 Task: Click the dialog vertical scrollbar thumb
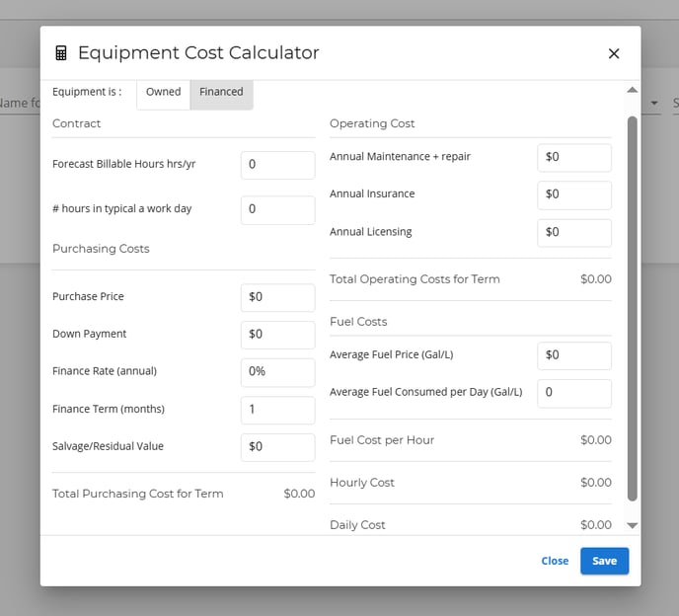click(633, 308)
